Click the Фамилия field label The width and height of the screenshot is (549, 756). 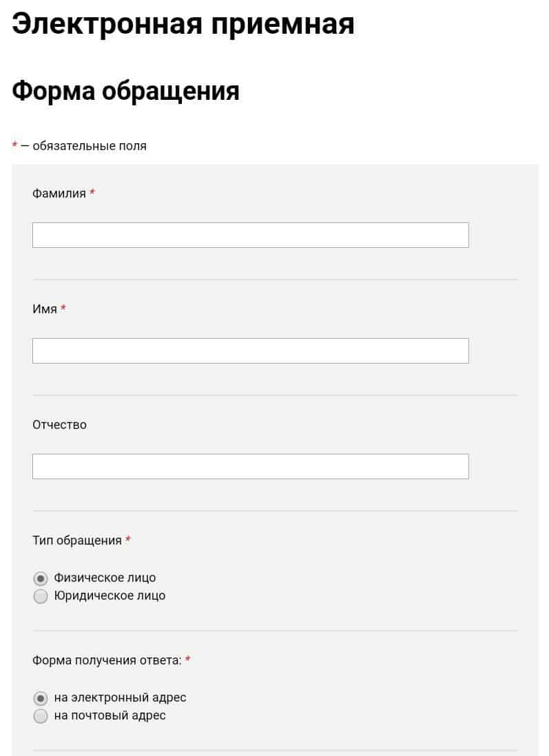pos(59,193)
